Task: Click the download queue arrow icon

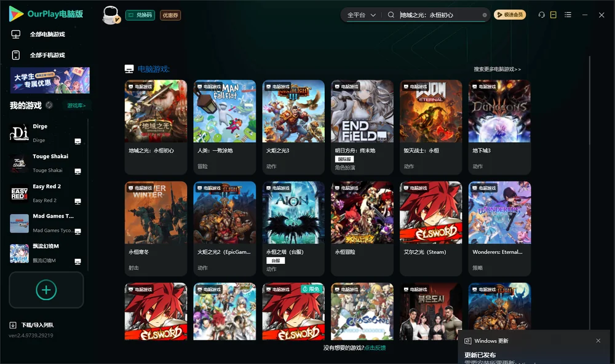Action: (x=13, y=325)
